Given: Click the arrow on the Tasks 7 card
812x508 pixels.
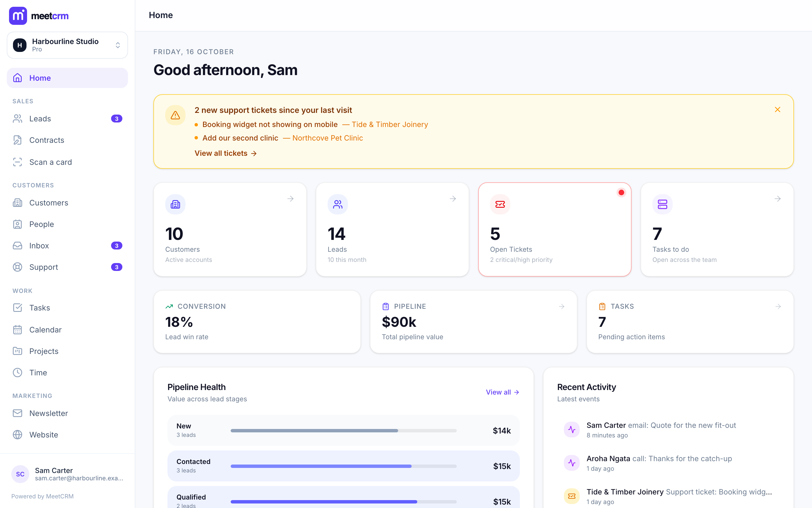Looking at the screenshot, I should coord(778,306).
